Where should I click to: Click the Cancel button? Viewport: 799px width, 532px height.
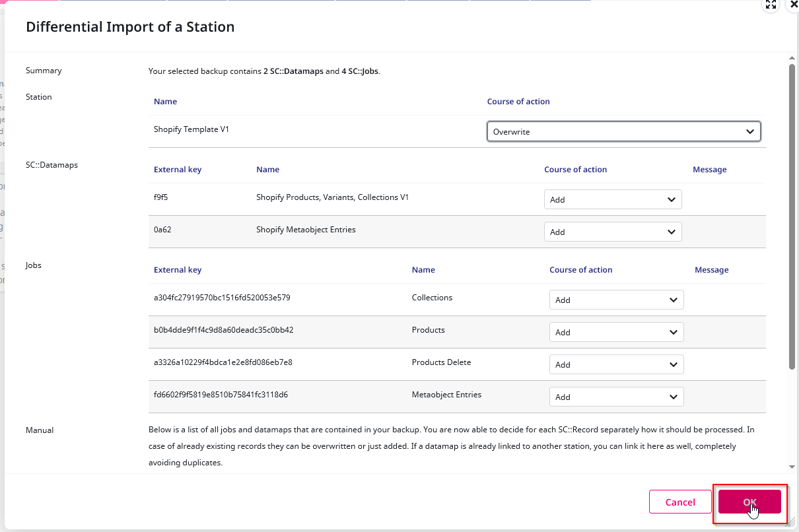tap(680, 502)
